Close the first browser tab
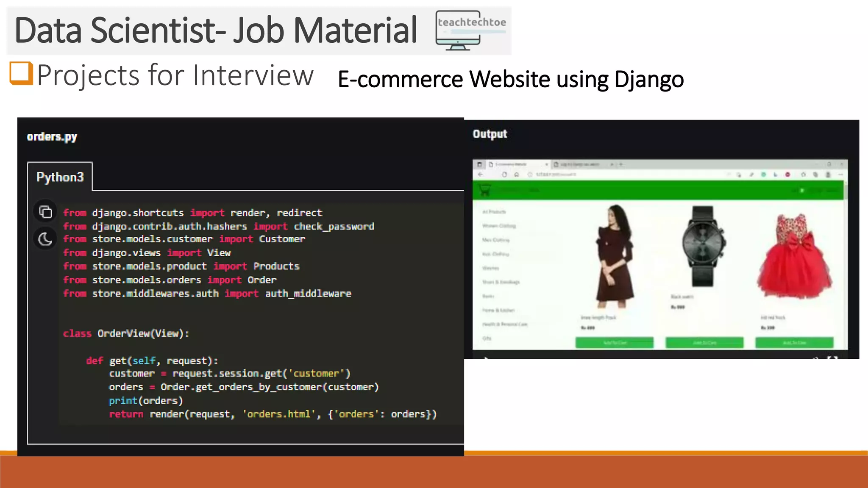The width and height of the screenshot is (868, 488). click(x=546, y=164)
